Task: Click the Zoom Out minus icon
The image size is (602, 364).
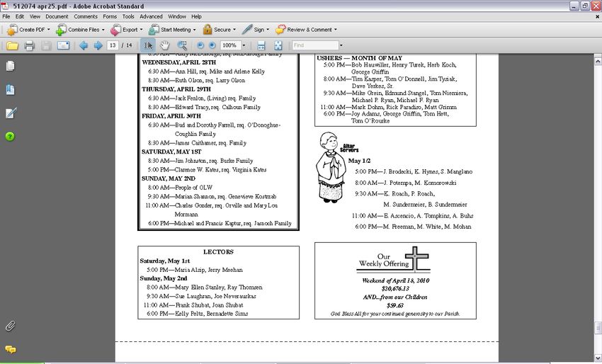Action: click(x=200, y=45)
